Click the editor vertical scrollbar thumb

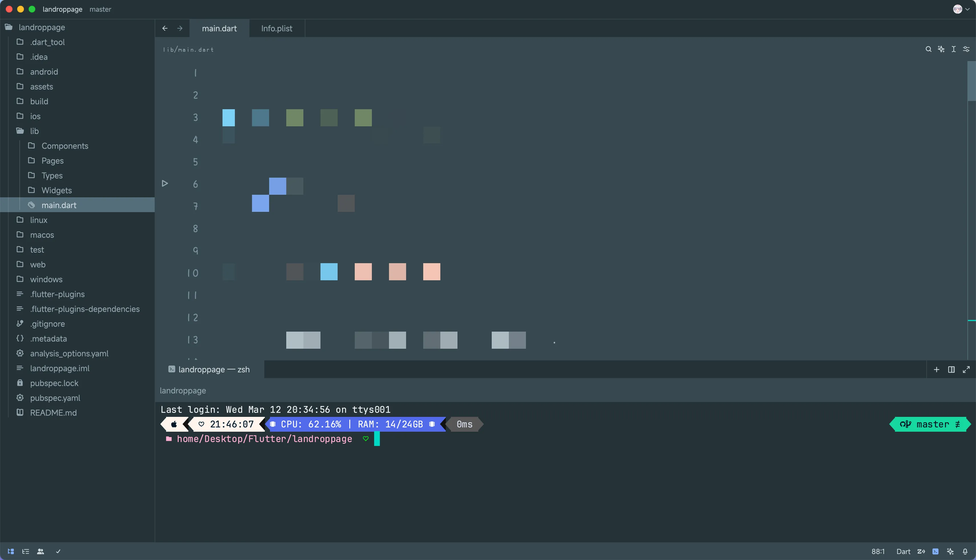point(971,81)
